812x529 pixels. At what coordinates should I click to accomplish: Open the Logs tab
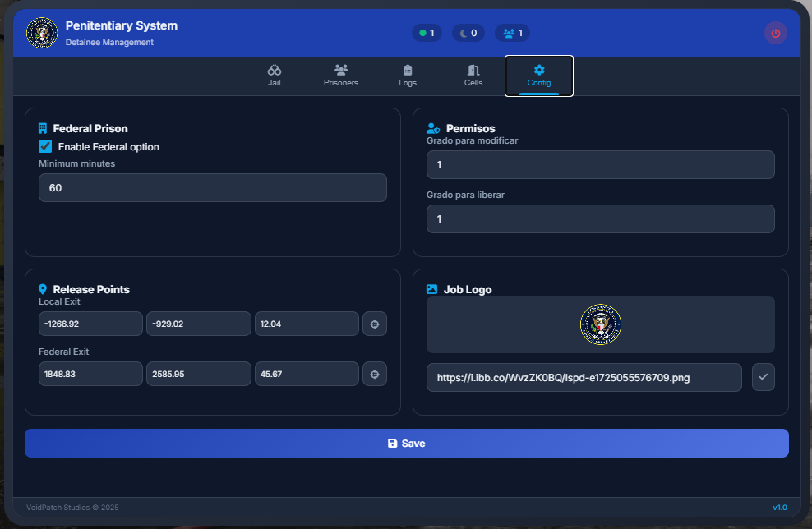(x=408, y=76)
